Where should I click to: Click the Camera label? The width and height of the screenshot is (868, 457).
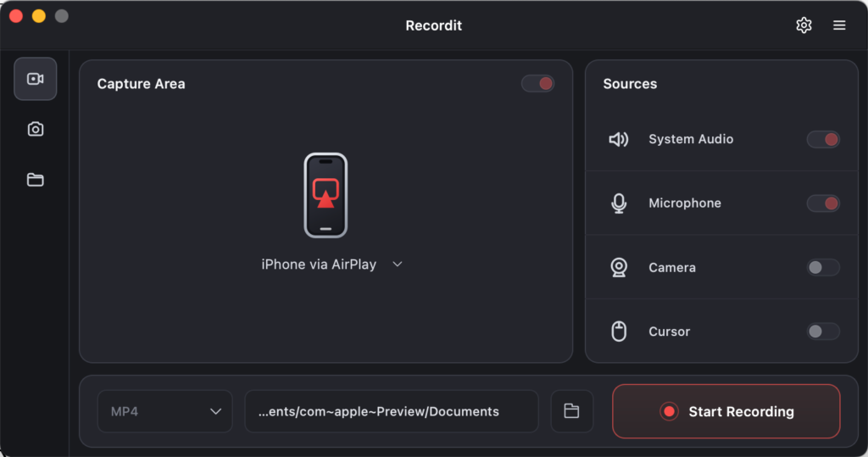[x=672, y=268]
